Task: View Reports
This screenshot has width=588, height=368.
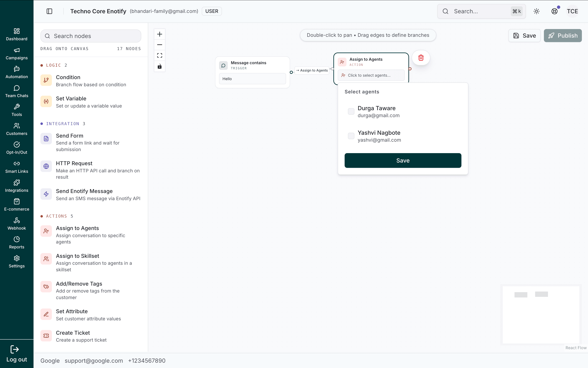Action: click(17, 242)
